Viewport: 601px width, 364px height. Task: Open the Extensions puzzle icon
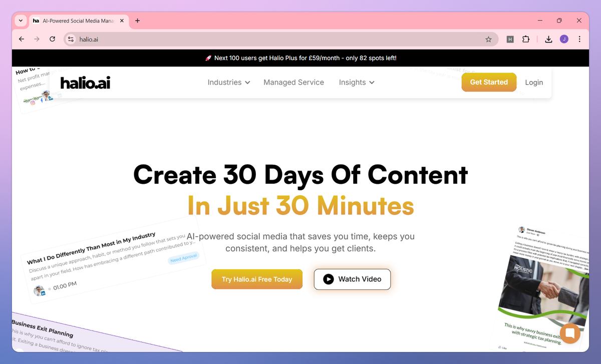[525, 39]
